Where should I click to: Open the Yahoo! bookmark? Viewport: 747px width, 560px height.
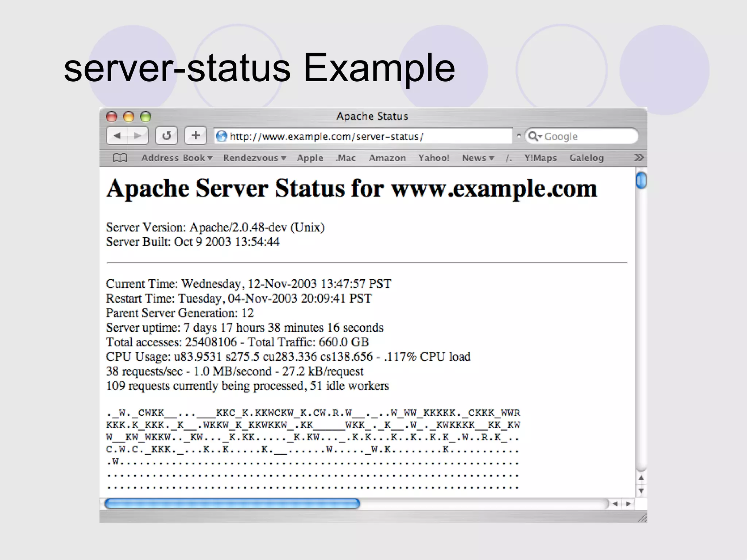point(434,158)
